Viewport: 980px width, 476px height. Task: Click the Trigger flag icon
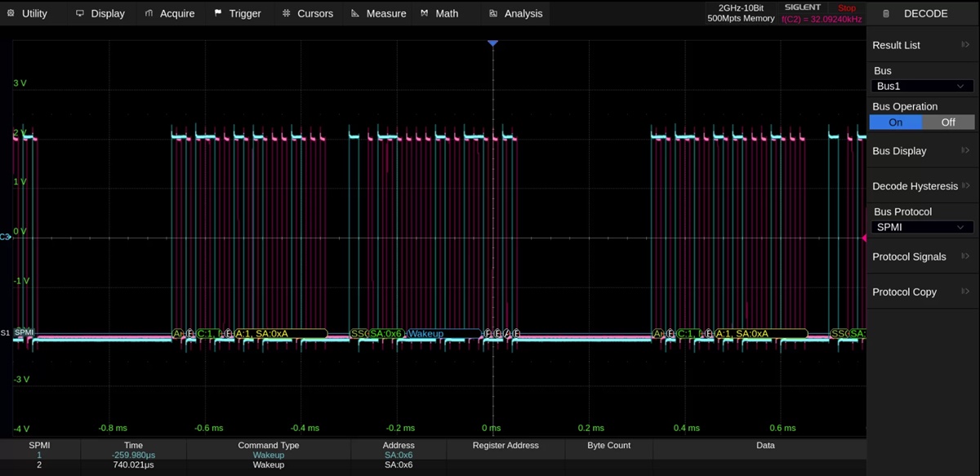click(x=218, y=14)
